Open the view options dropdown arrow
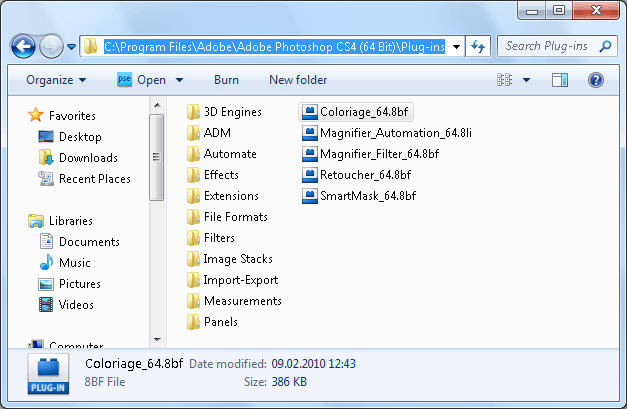This screenshot has height=409, width=627. (527, 80)
